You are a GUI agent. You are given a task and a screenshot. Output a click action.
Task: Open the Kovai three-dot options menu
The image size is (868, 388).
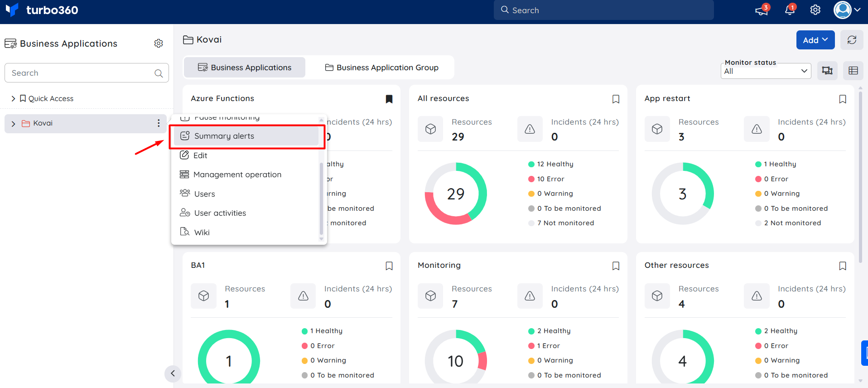[x=159, y=123]
